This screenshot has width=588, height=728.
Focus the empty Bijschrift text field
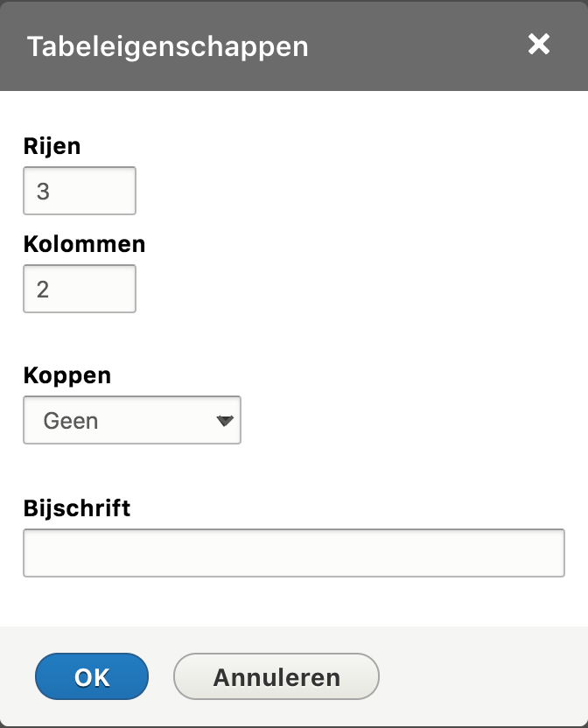coord(294,551)
